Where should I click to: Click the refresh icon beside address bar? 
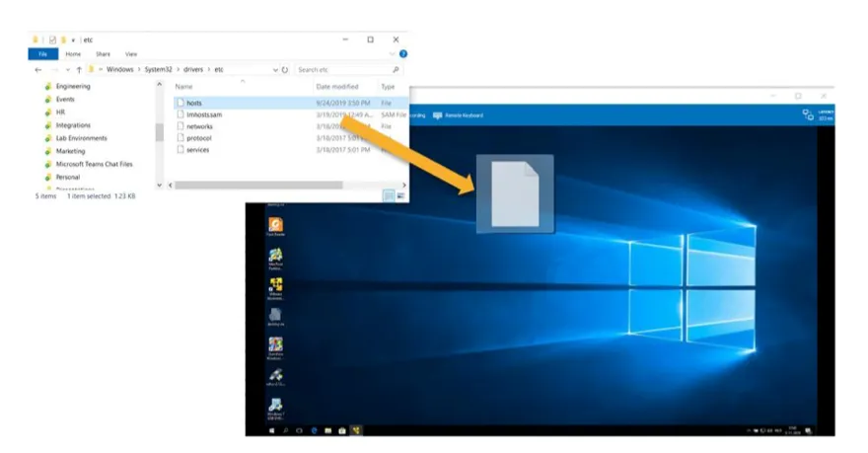[285, 70]
